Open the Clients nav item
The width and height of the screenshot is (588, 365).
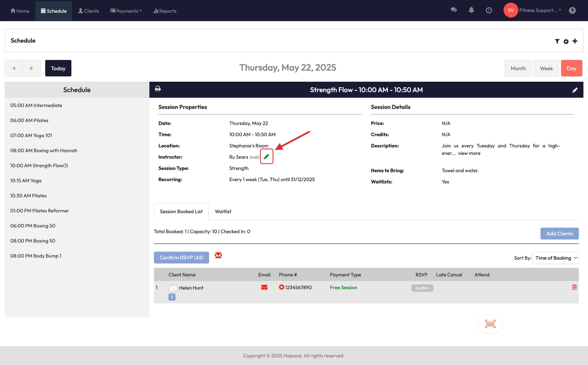(88, 11)
